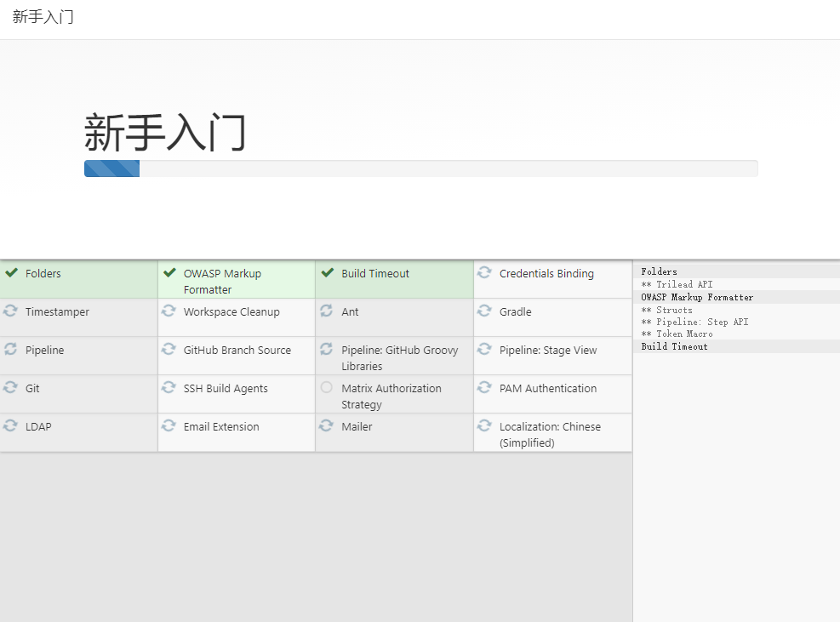Click the sync icon next to Timestamper

point(10,311)
